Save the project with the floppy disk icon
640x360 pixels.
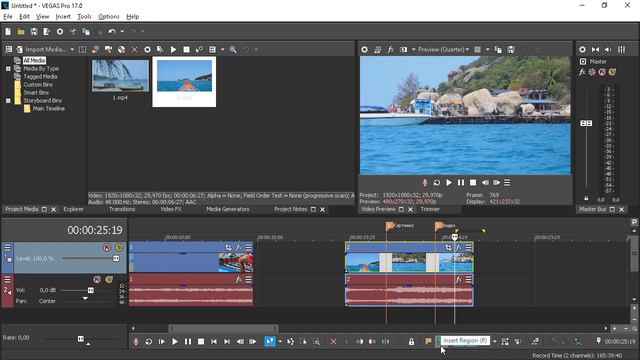tap(34, 31)
